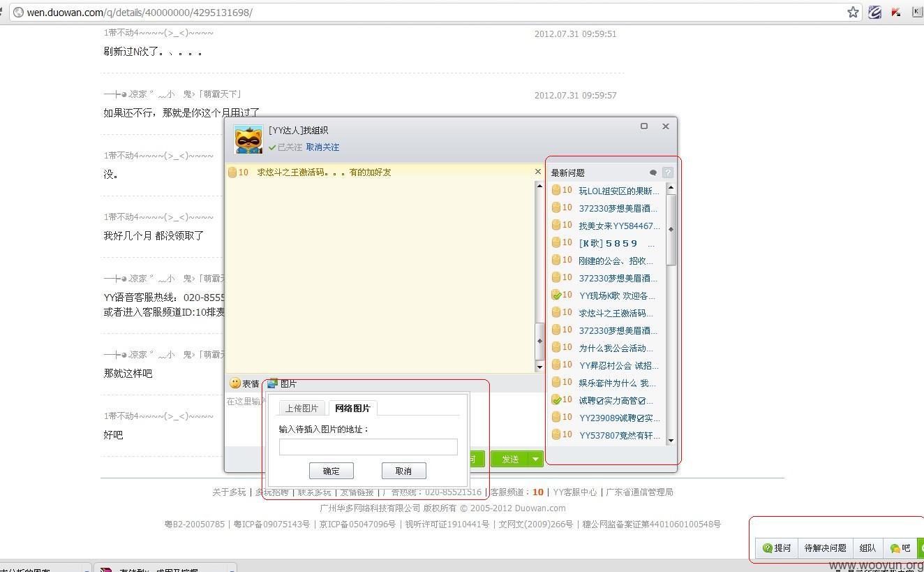
Task: Open question 找美女来YY584467
Action: 619,226
